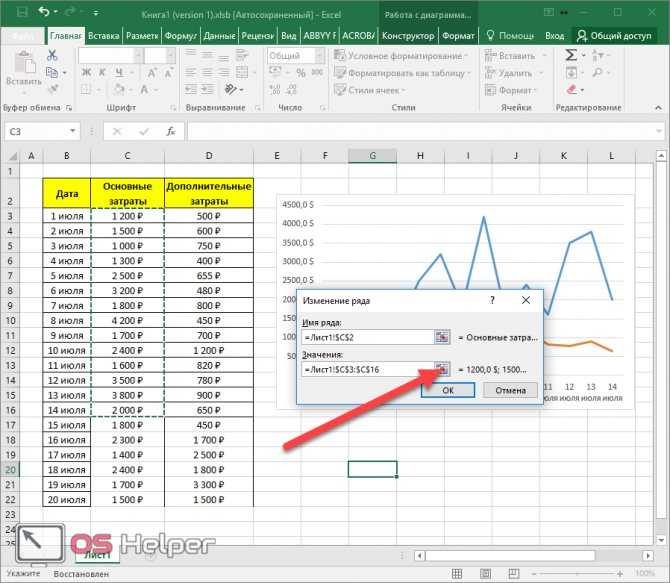
Task: Select the Лист1 sheet tab
Action: 97,554
